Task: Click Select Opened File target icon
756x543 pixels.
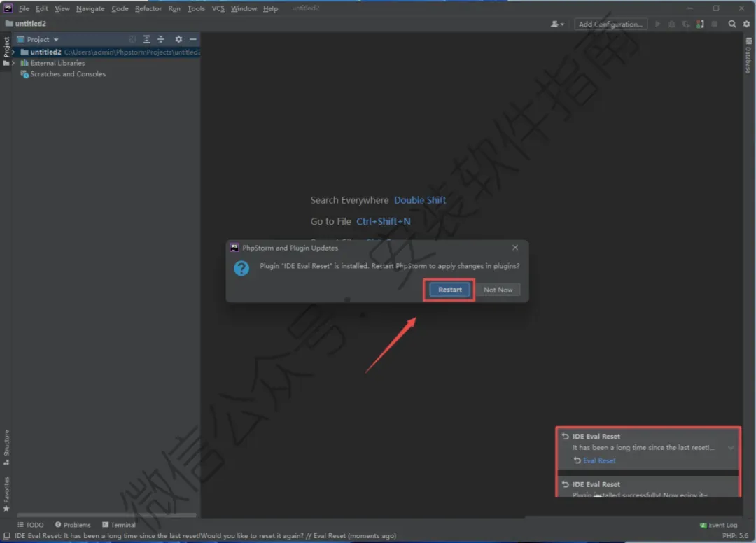Action: click(x=132, y=39)
